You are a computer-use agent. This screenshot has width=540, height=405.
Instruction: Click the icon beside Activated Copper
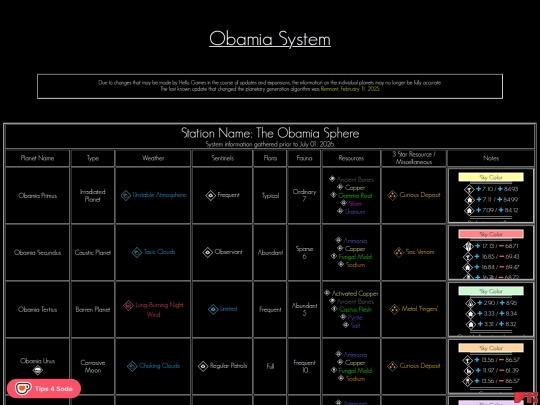tap(327, 293)
